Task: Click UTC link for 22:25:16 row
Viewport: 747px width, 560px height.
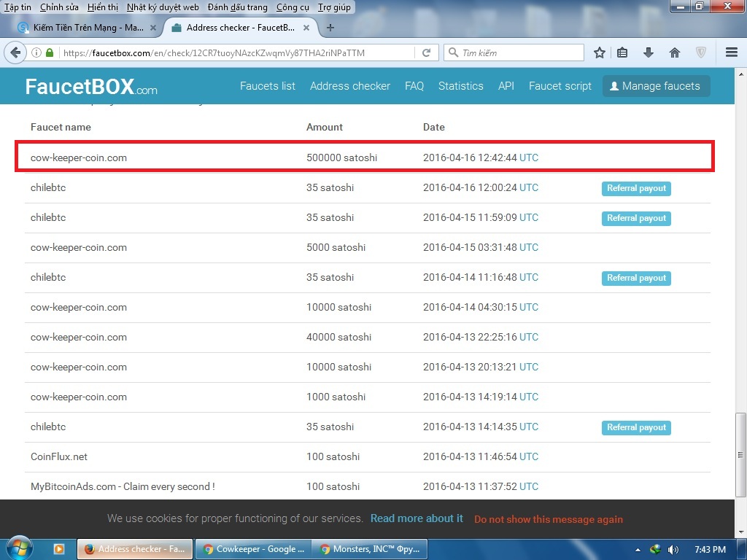Action: 529,337
